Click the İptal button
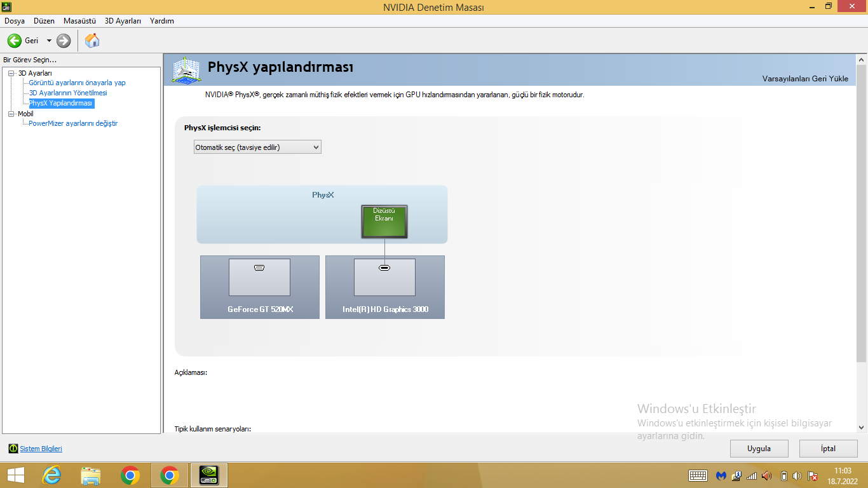868x488 pixels. pyautogui.click(x=829, y=449)
